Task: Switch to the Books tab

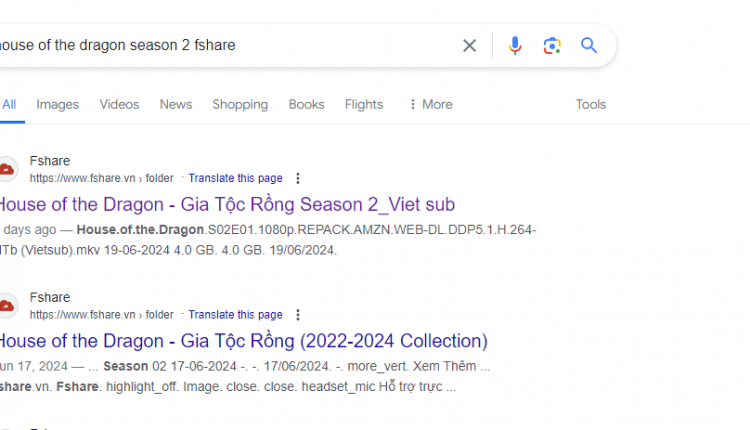Action: click(x=306, y=104)
